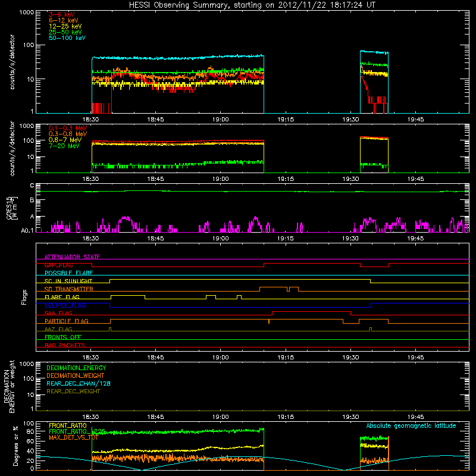Click the REAR_DEC_CHAN/128 legend label
476x476 pixels.
[x=79, y=383]
